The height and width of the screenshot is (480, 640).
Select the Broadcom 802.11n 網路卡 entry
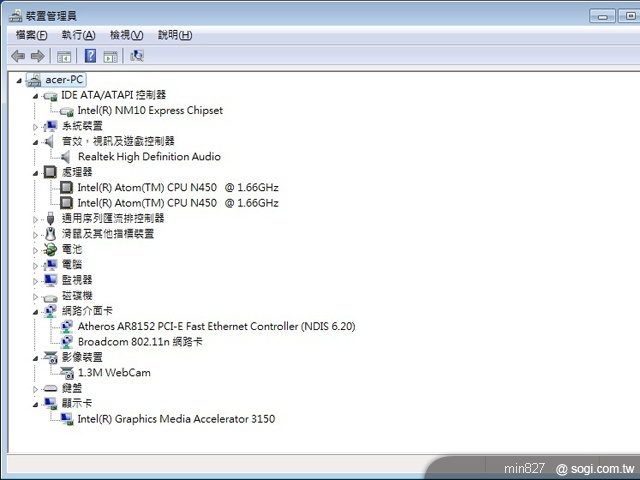tap(140, 342)
